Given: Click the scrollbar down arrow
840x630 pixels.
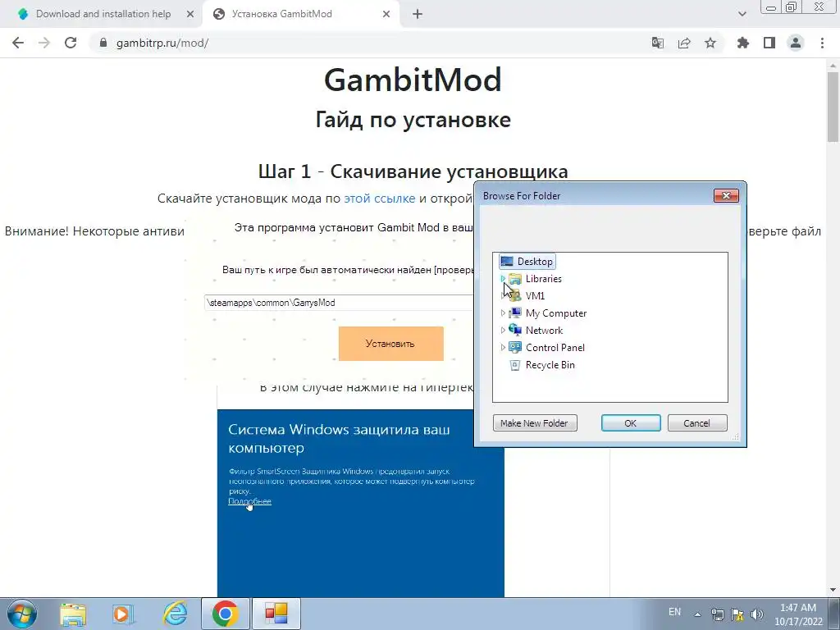Looking at the screenshot, I should 833,591.
